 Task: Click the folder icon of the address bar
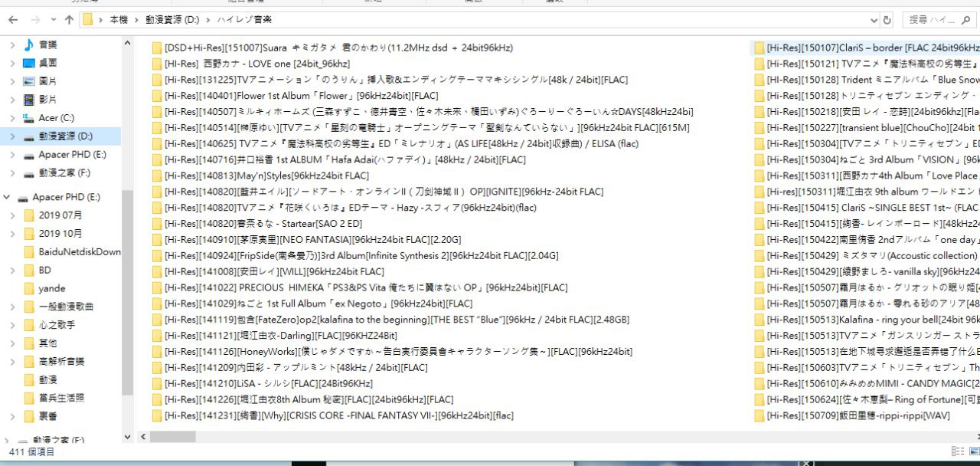[x=88, y=20]
